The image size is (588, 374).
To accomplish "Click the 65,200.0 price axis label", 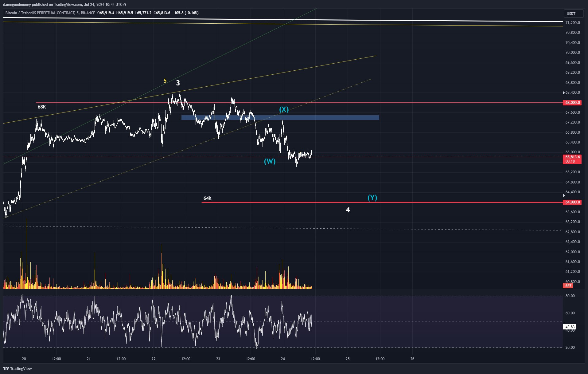I will [573, 172].
